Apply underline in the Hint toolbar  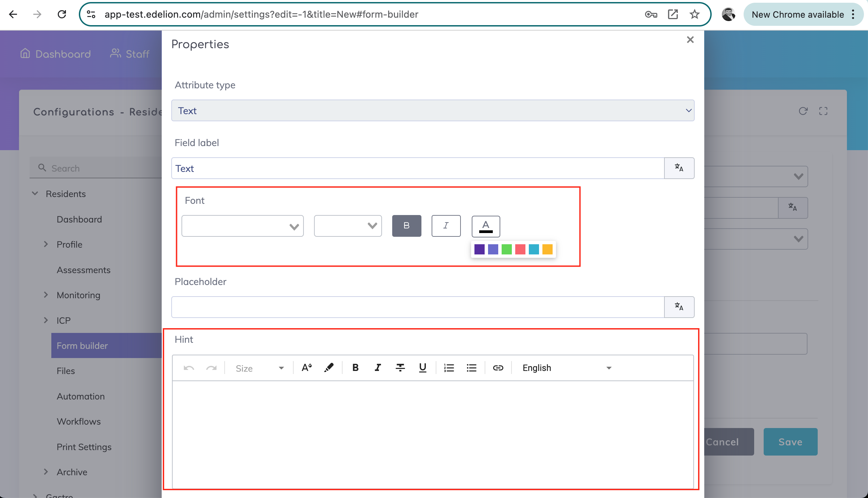click(x=422, y=368)
